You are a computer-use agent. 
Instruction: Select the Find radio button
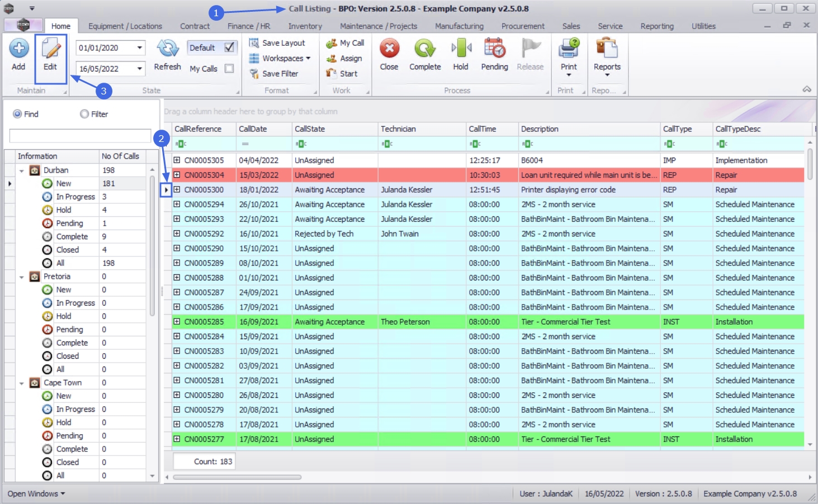pos(17,114)
